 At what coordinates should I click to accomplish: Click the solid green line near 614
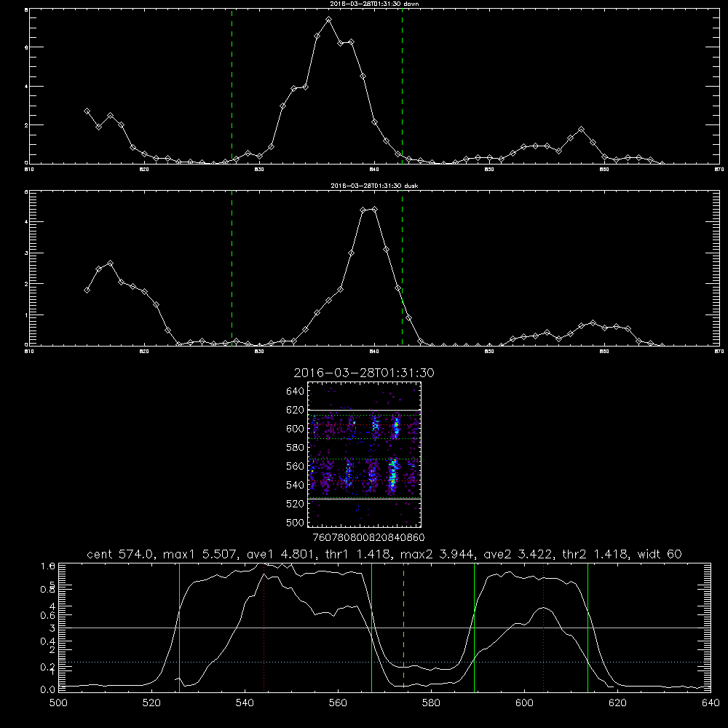tap(587, 627)
